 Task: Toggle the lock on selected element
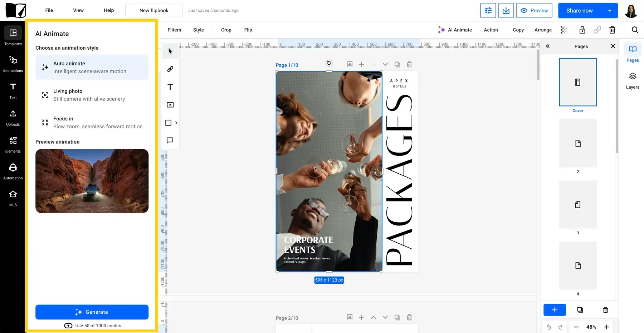[x=582, y=30]
